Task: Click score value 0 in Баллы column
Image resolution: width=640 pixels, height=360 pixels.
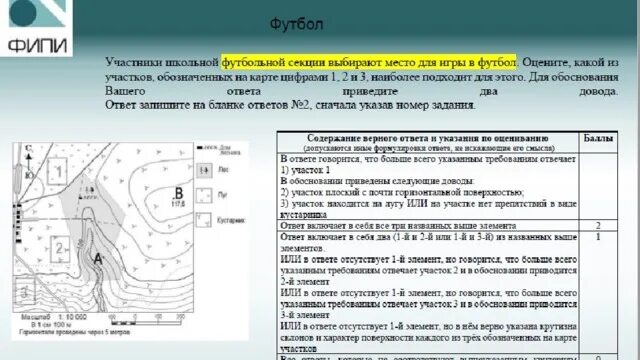Action: coord(598,358)
